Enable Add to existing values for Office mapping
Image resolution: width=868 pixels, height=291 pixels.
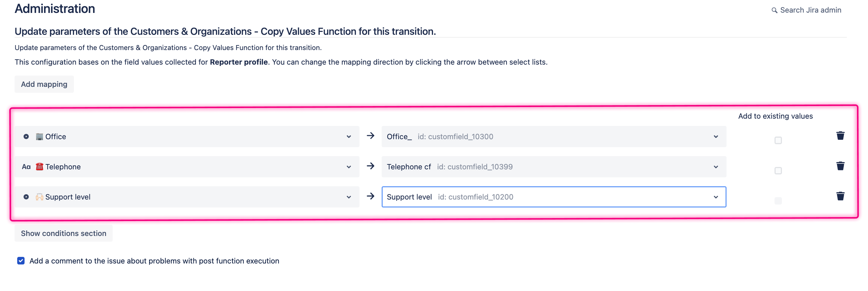[778, 140]
